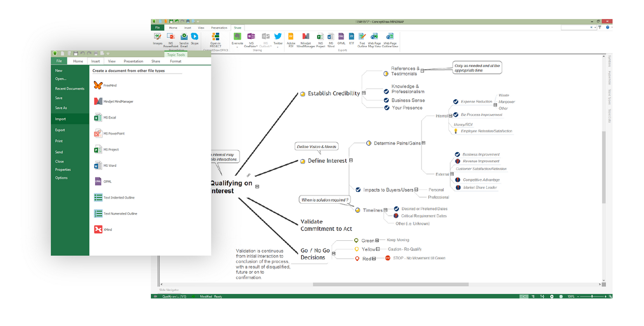Select Text Numerated Outline import option
The height and width of the screenshot is (326, 644).
pos(116,214)
